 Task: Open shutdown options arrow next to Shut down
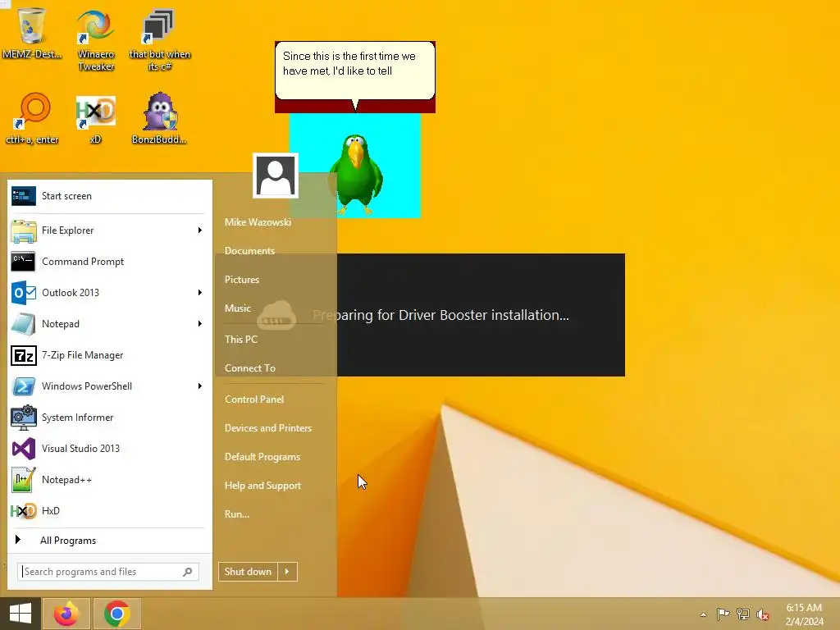point(287,572)
